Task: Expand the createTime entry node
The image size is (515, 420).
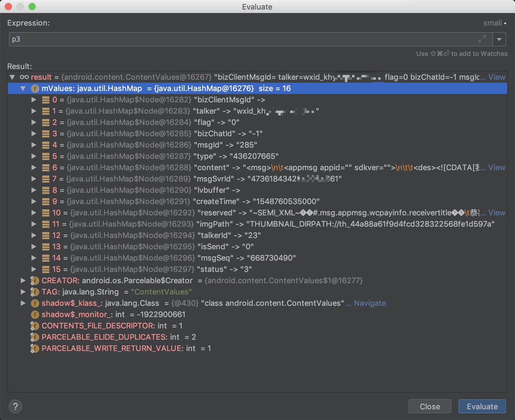Action: tap(34, 201)
